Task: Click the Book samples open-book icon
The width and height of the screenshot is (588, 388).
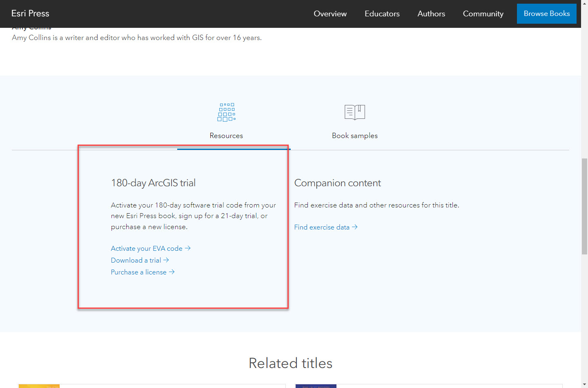Action: coord(355,112)
